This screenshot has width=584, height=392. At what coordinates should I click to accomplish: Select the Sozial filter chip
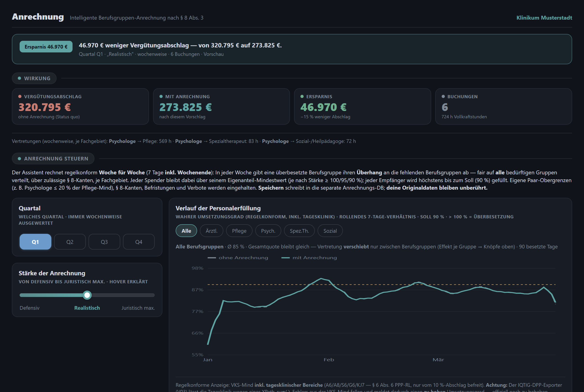330,231
